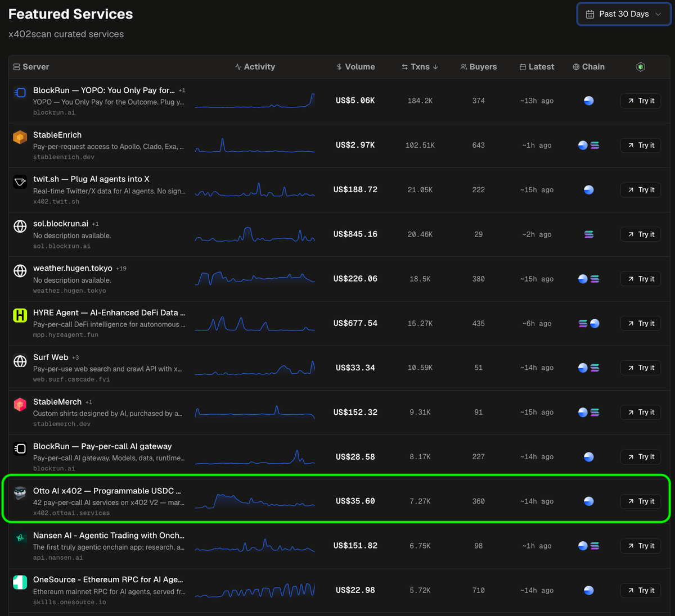Click the Base chain icon for HYRE Agent

(595, 323)
